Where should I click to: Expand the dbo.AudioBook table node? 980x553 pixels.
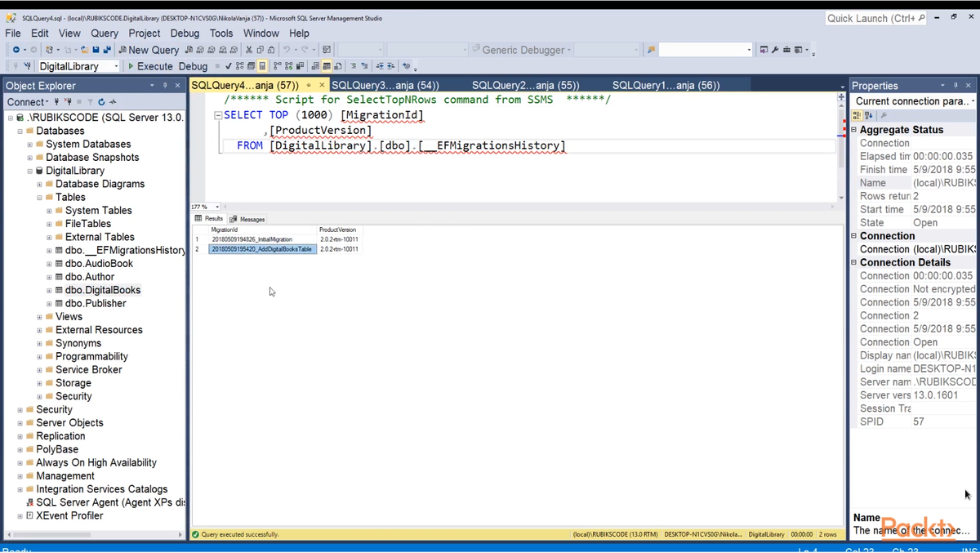pos(49,264)
